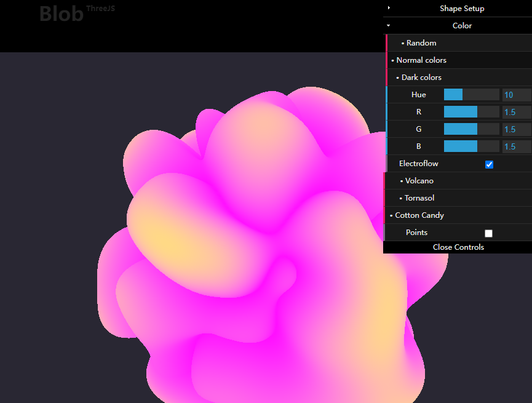Enable the Points checkbox
The height and width of the screenshot is (403, 532).
point(489,233)
